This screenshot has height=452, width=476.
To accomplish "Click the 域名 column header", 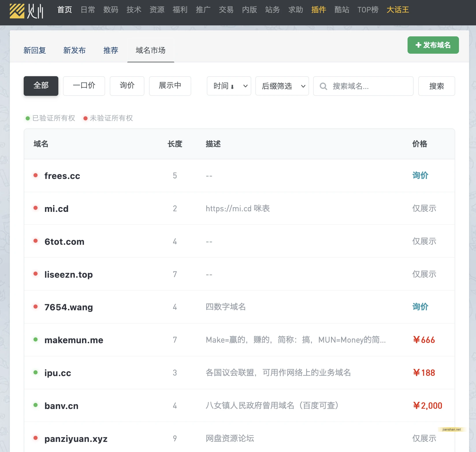I will coord(41,144).
